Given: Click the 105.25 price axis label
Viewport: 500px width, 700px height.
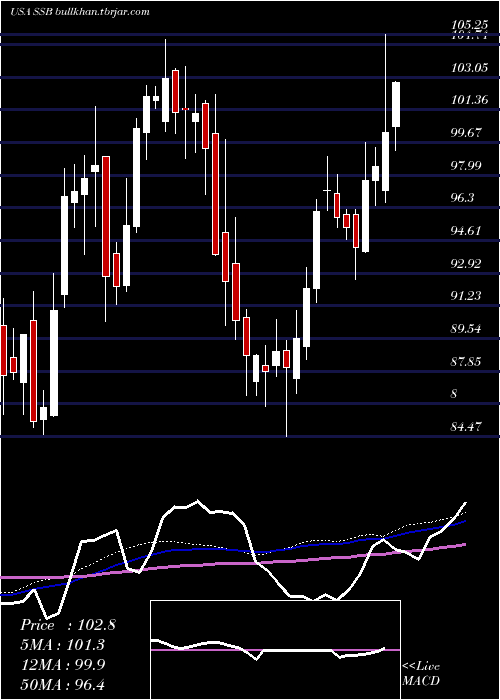Looking at the screenshot, I should click(x=469, y=27).
